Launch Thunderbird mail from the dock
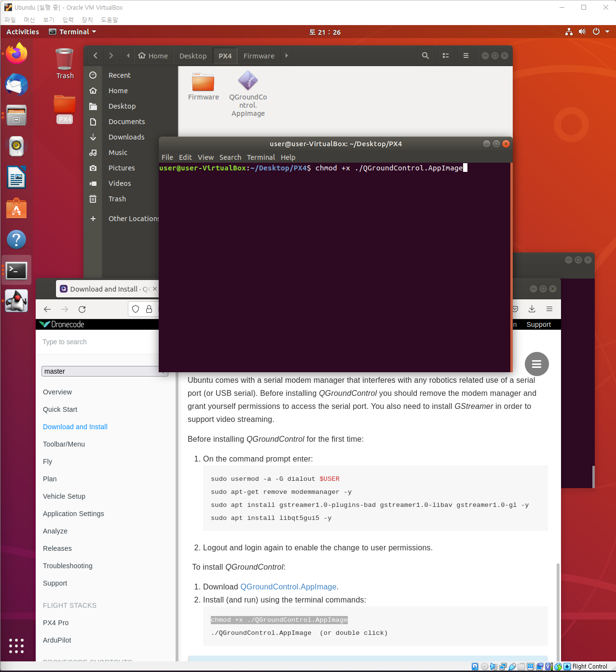 tap(16, 84)
